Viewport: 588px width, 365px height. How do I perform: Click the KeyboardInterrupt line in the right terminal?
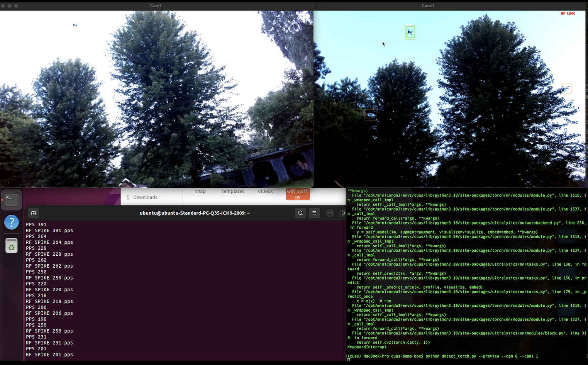pyautogui.click(x=366, y=347)
